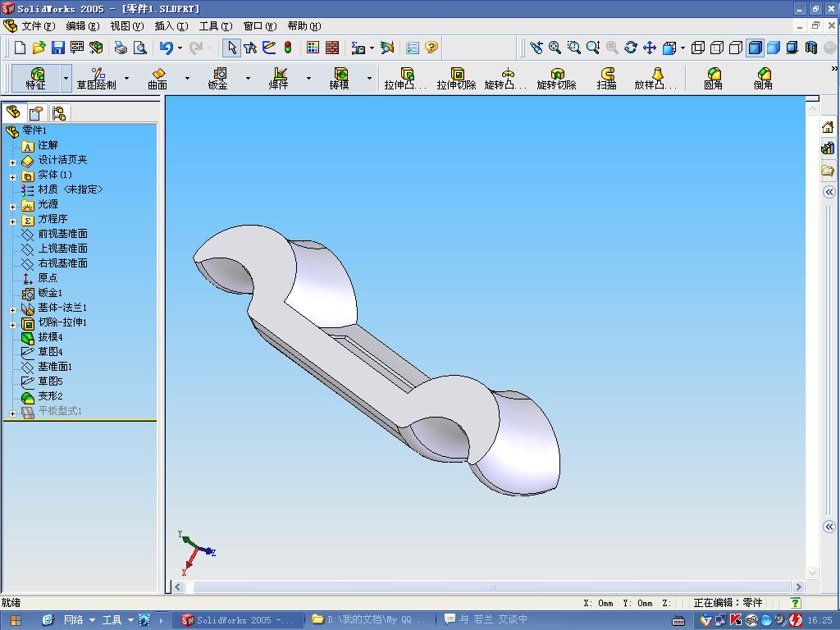Viewport: 840px width, 630px height.
Task: Open dropdown arrow next to Sketch button
Action: (x=127, y=78)
